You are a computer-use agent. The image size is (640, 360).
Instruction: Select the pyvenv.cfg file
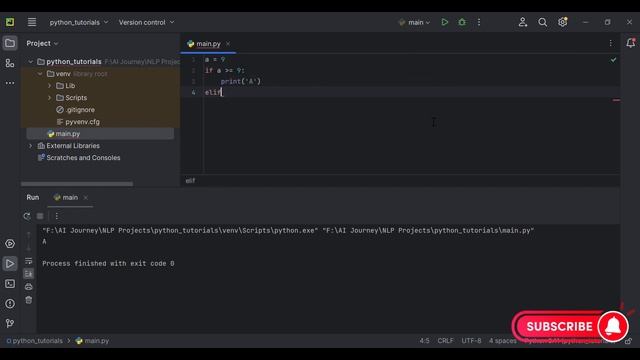[78, 122]
